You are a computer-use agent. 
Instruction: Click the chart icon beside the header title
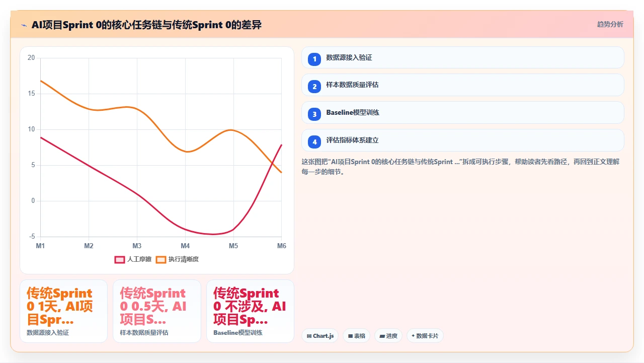(24, 25)
